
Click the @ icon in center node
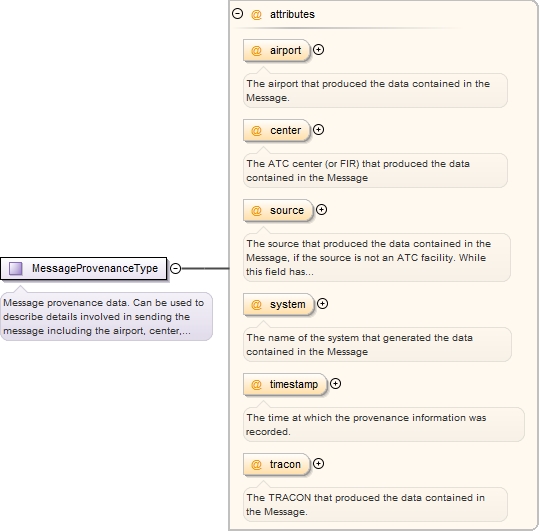pyautogui.click(x=256, y=131)
